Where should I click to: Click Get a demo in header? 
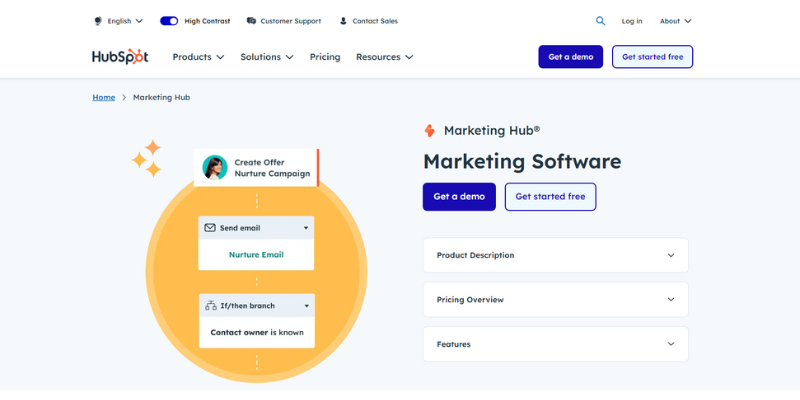570,57
